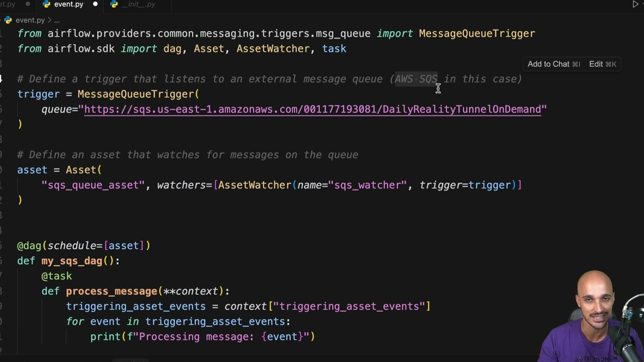Click the "sqs_queue_asset" string
The width and height of the screenshot is (644, 362).
[93, 185]
